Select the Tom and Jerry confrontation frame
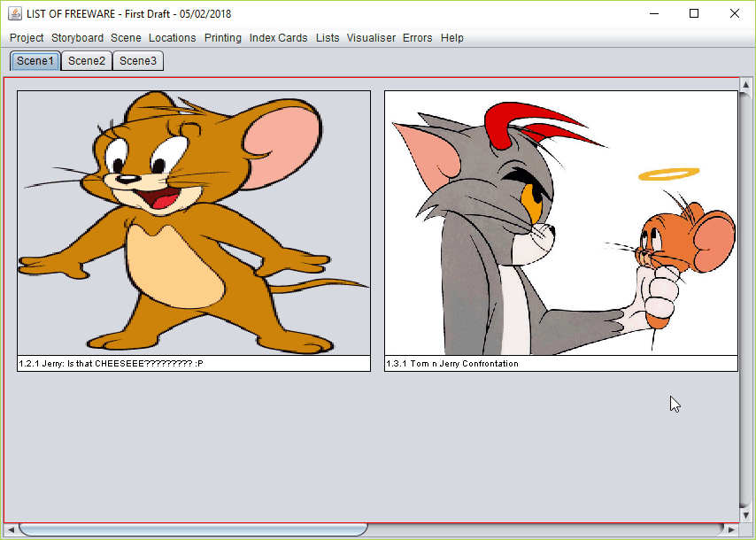 (561, 223)
